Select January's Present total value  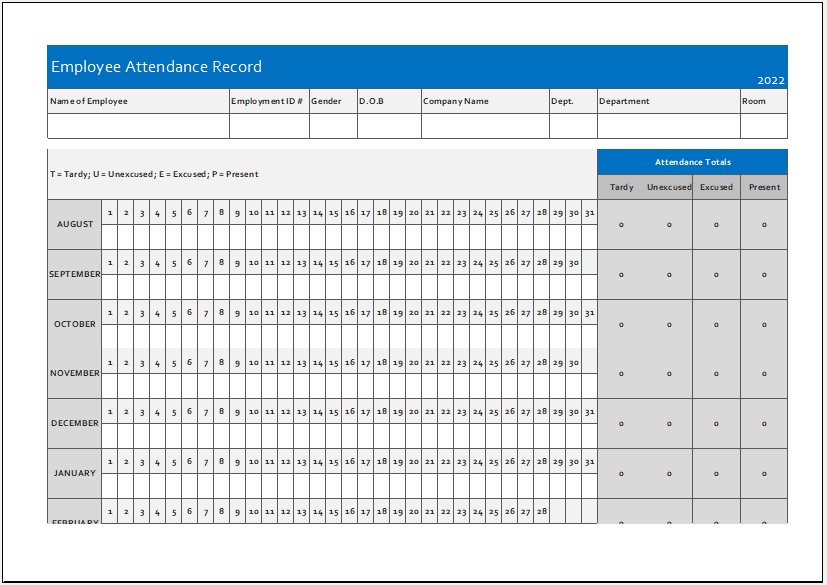pyautogui.click(x=764, y=474)
